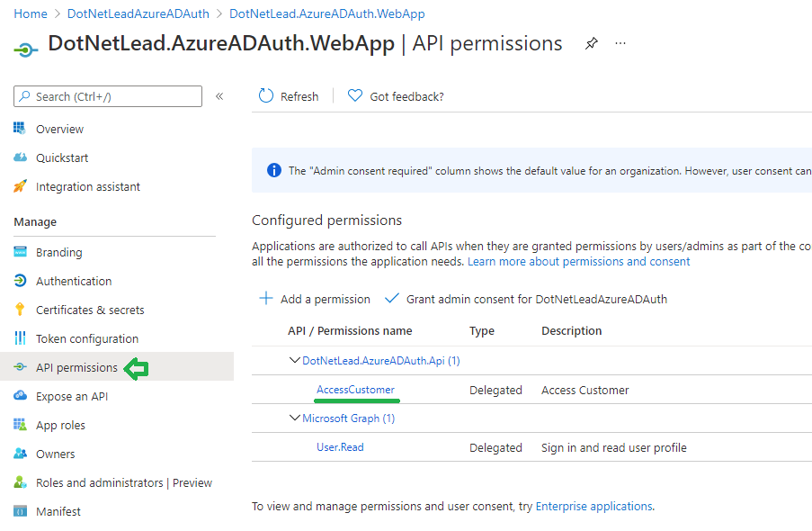
Task: Pin the API permissions blade
Action: pos(592,43)
